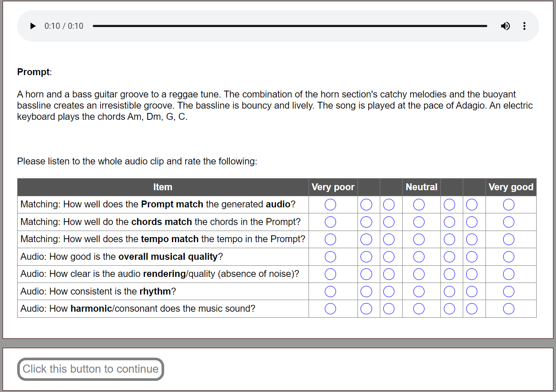Rate overall musical quality as Very good

(509, 257)
